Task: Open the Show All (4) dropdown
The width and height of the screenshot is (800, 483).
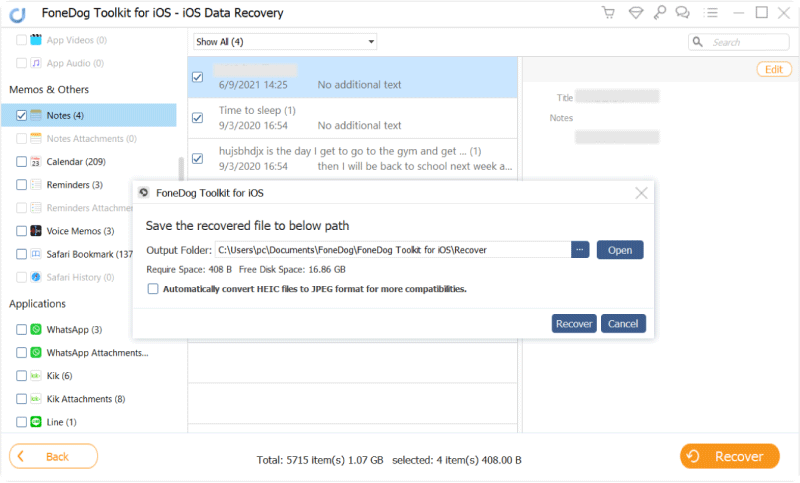Action: (x=285, y=42)
